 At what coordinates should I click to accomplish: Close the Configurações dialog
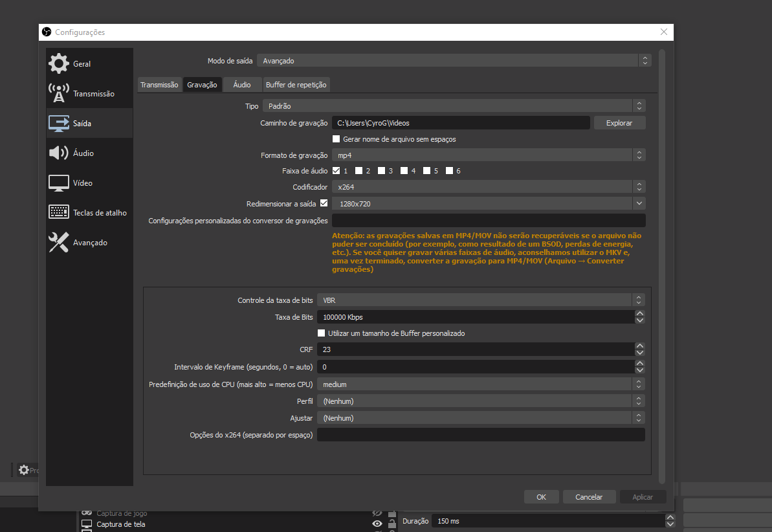(664, 32)
